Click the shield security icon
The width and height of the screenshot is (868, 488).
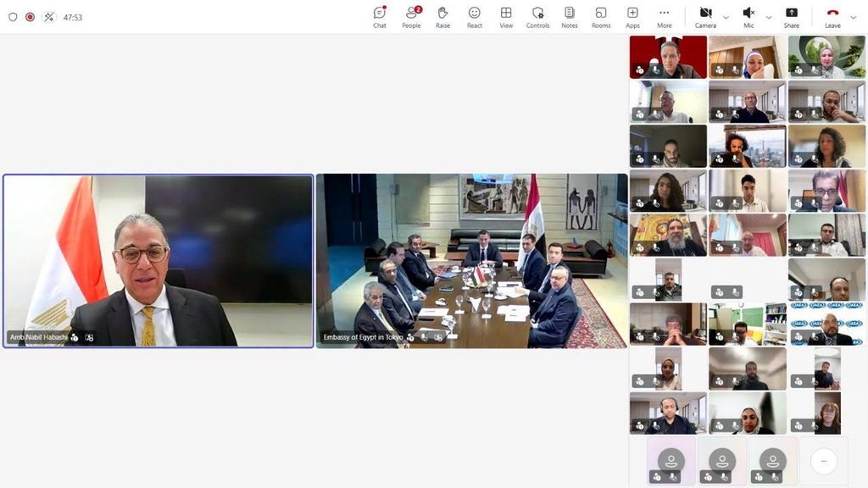pos(13,17)
